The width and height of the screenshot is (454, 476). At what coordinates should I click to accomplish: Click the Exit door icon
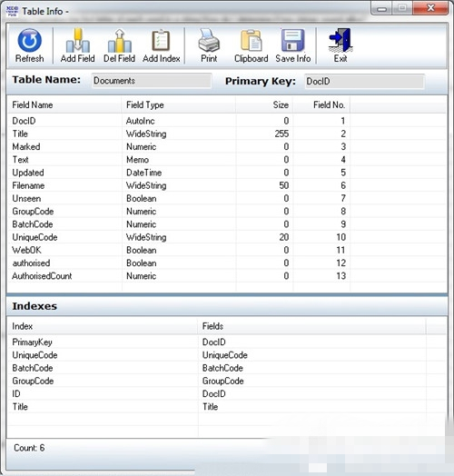click(340, 40)
